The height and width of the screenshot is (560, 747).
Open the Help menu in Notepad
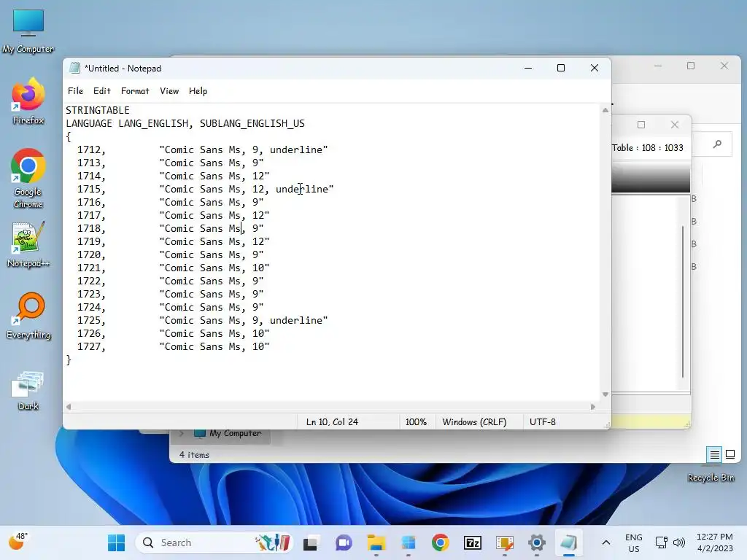coord(198,91)
